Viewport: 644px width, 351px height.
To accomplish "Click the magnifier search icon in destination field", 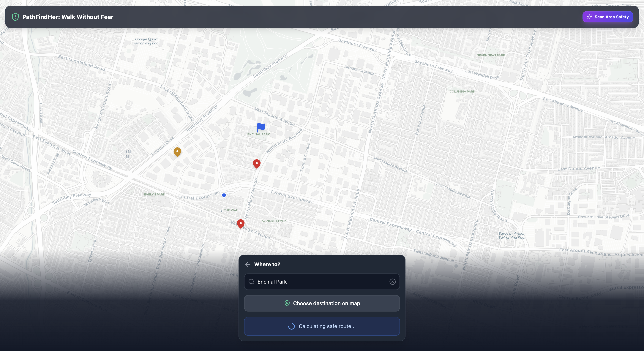I will click(251, 282).
